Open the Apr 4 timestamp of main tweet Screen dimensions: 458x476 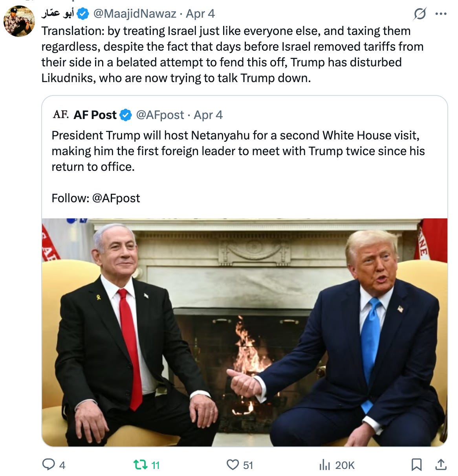click(x=200, y=14)
